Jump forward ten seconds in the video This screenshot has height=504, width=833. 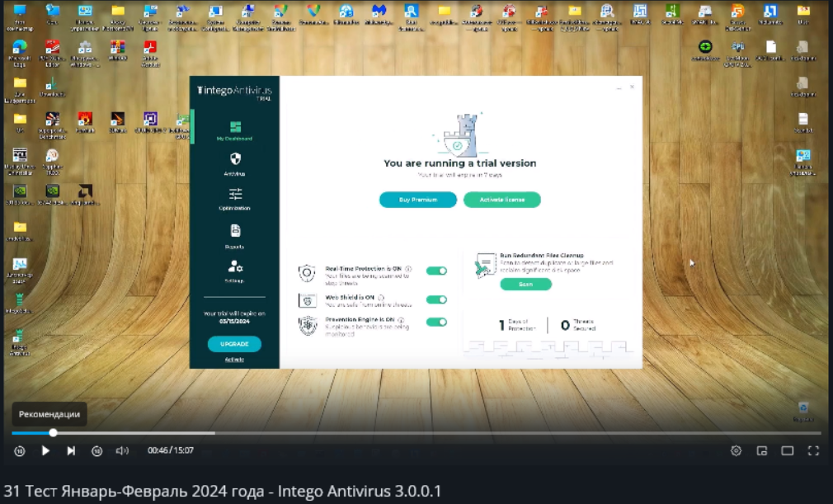click(x=96, y=451)
